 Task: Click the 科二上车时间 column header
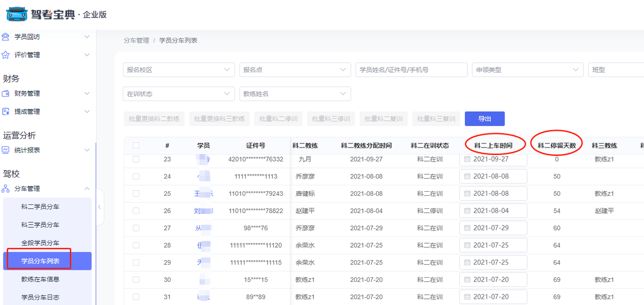(x=493, y=145)
